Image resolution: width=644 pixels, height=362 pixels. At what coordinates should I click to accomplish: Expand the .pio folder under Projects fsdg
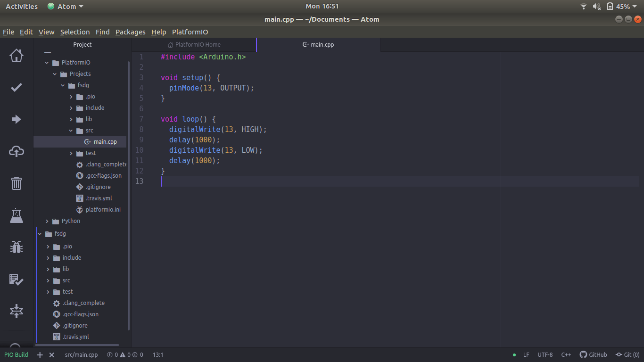(71, 97)
